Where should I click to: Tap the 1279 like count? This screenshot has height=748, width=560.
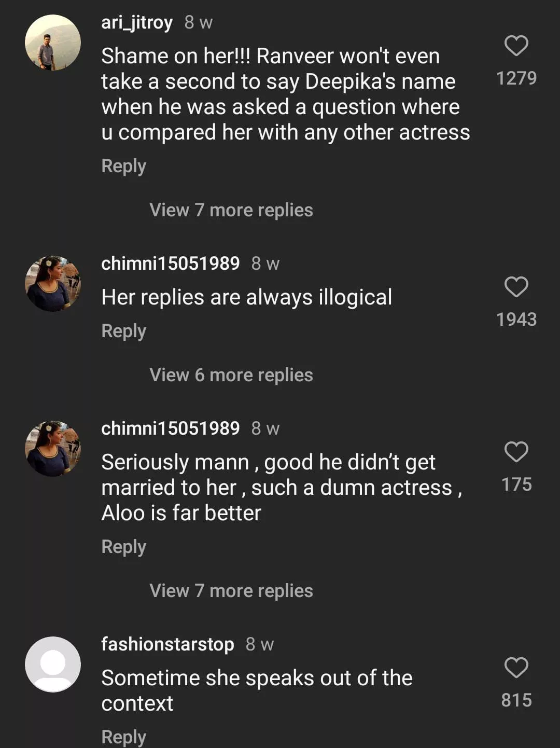pos(516,78)
